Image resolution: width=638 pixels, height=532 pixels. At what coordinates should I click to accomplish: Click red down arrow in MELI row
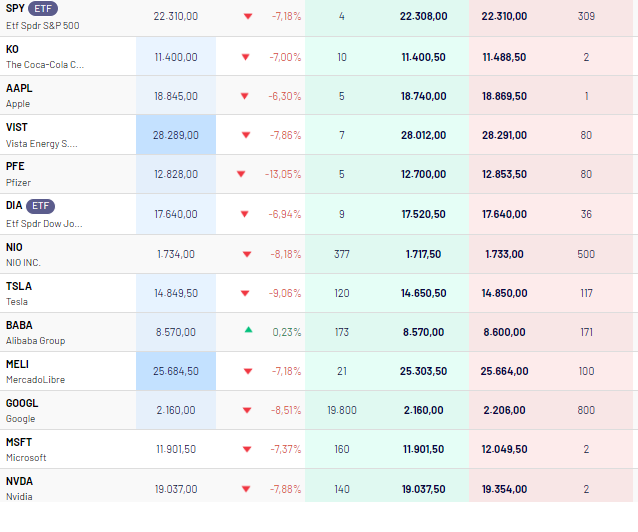point(248,371)
